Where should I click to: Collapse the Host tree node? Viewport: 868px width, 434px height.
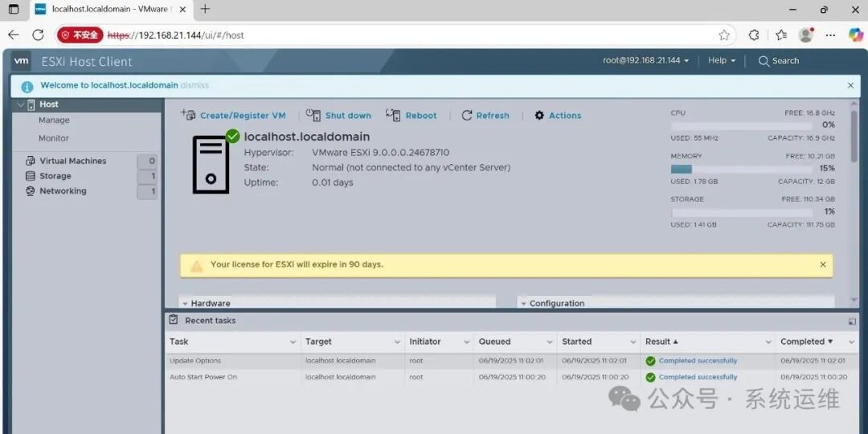20,104
